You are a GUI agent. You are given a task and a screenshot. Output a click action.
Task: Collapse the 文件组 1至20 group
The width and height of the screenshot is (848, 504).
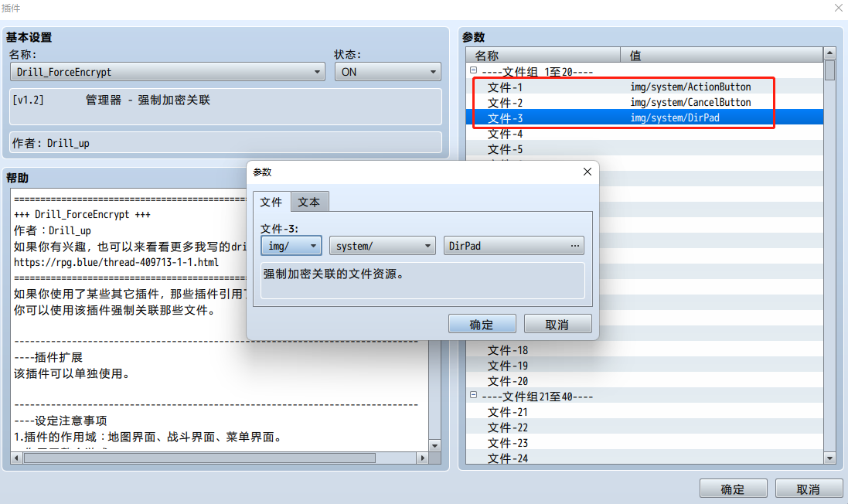[x=473, y=70]
